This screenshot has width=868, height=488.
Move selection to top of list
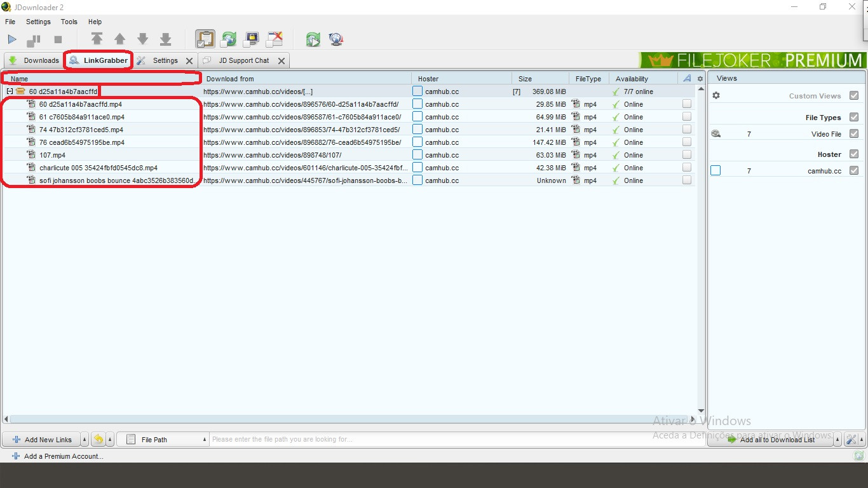97,39
